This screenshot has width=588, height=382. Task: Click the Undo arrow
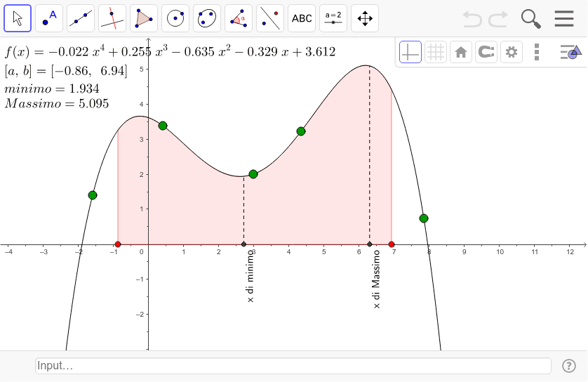(472, 19)
